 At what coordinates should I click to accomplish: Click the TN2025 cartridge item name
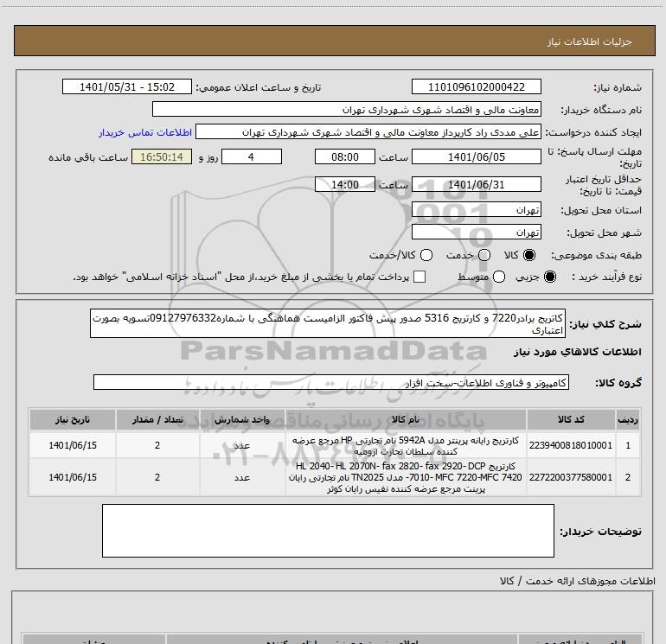click(406, 477)
